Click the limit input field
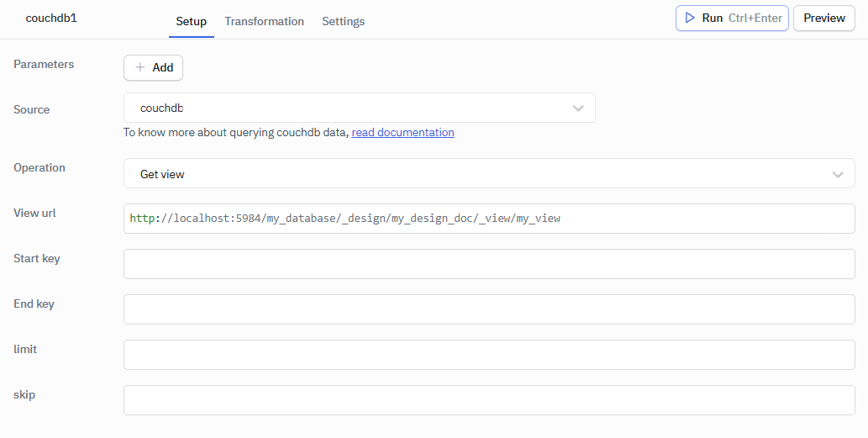Image resolution: width=868 pixels, height=438 pixels. pyautogui.click(x=488, y=355)
